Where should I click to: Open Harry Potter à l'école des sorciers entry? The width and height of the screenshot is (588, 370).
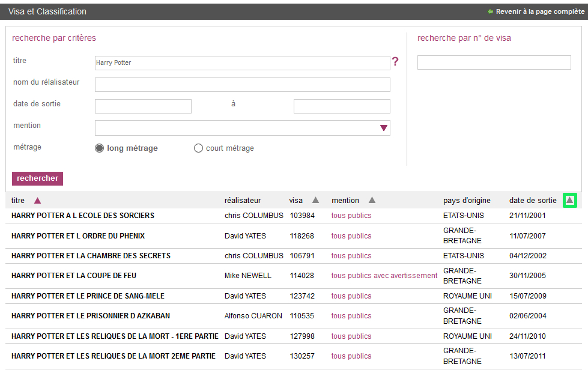coord(83,216)
